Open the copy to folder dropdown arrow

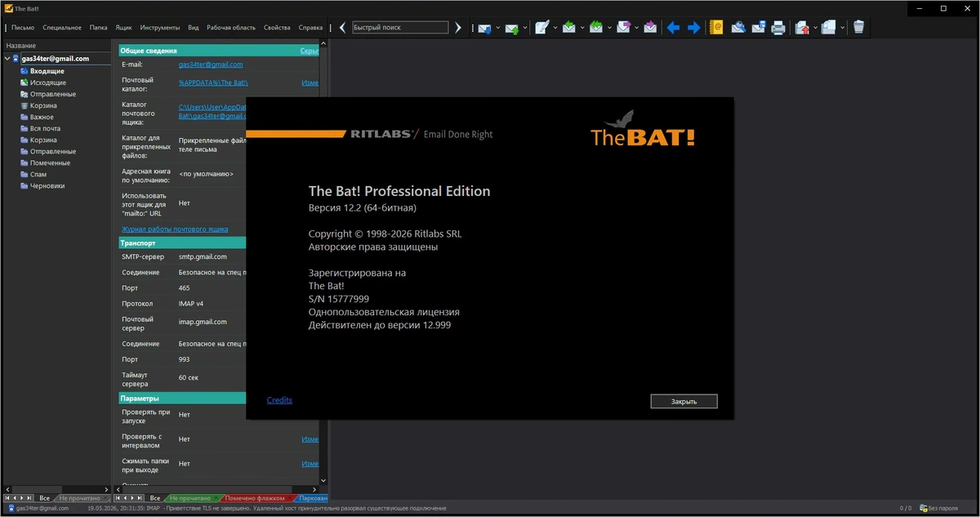coord(842,27)
